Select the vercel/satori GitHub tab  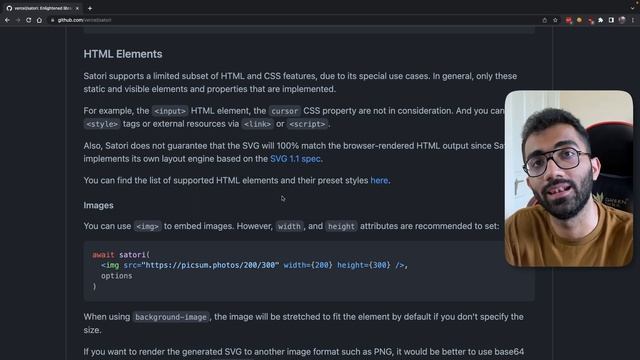click(42, 8)
